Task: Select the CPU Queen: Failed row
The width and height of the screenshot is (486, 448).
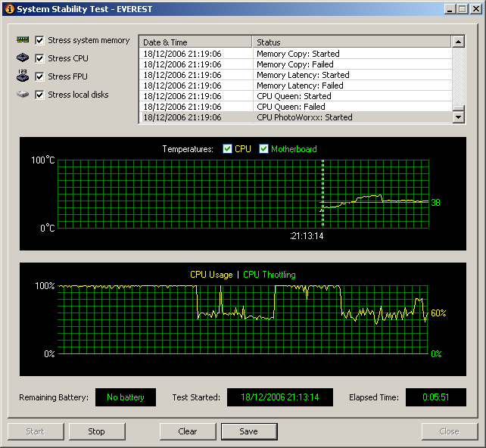Action: (295, 107)
